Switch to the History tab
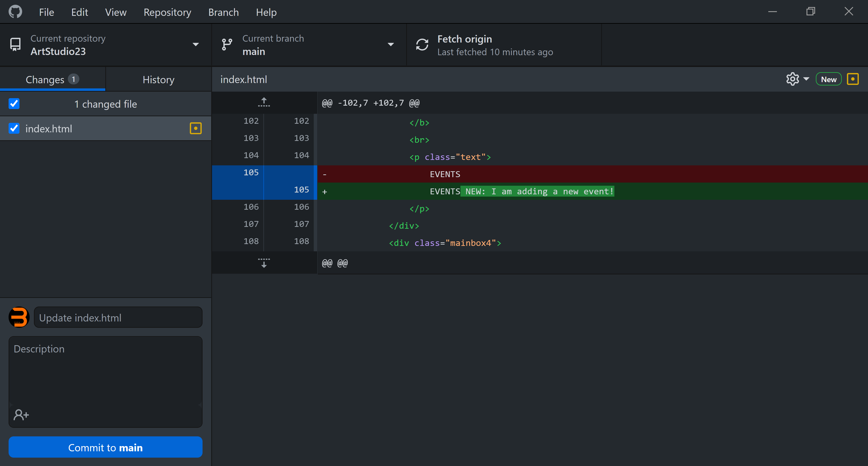Screen dimensions: 868x466 (158, 80)
